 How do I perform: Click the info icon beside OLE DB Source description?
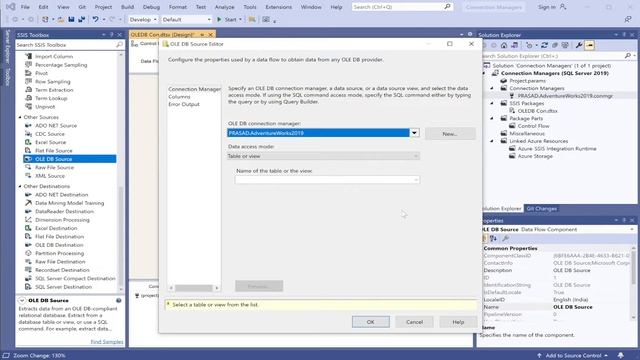[119, 300]
